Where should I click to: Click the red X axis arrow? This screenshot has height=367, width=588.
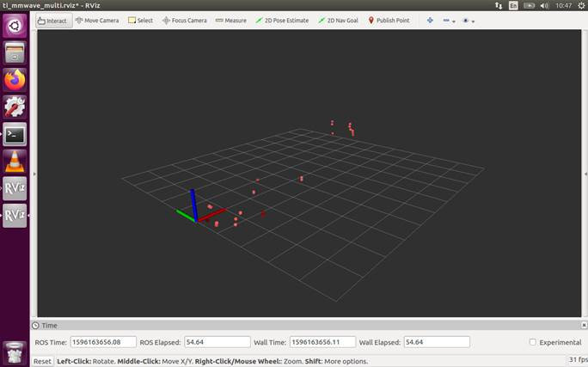coord(211,215)
